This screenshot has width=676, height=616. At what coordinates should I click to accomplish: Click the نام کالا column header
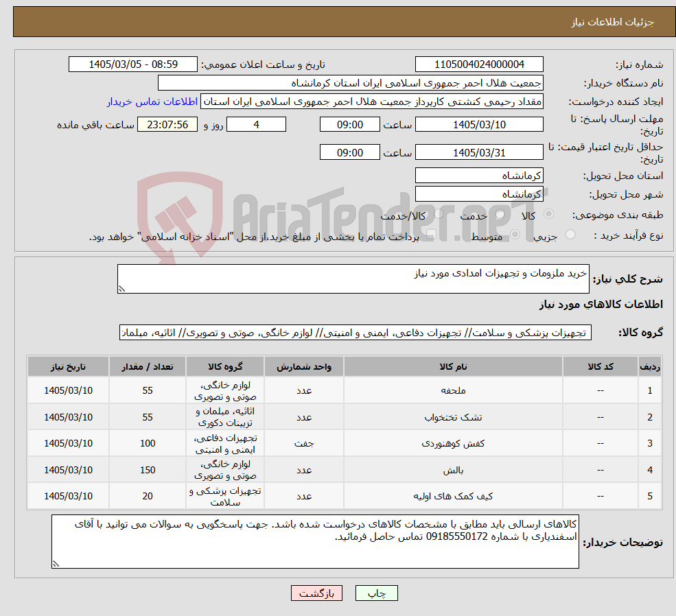click(453, 366)
